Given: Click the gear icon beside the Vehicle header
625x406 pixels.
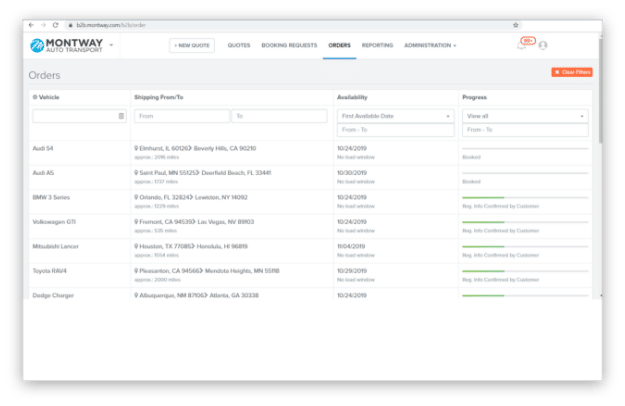Looking at the screenshot, I should [x=35, y=97].
